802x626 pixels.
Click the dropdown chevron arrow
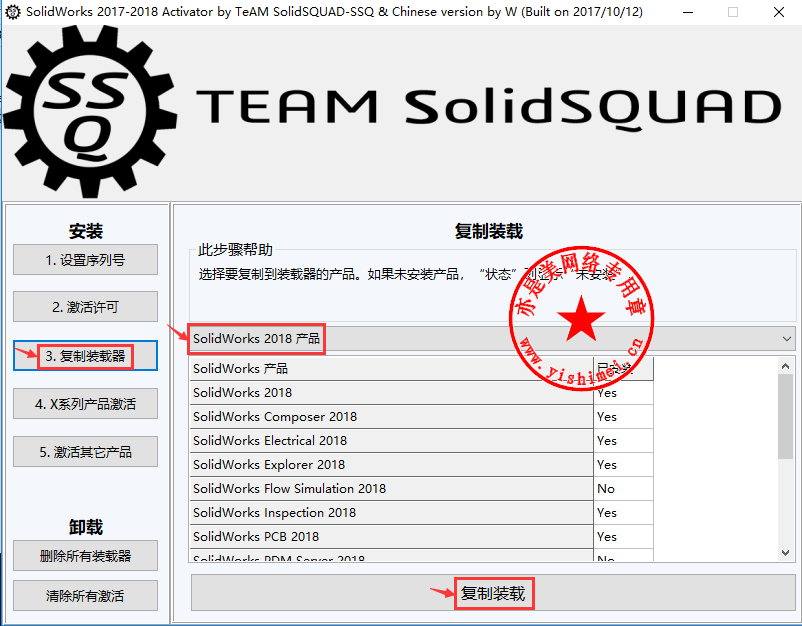(x=787, y=339)
